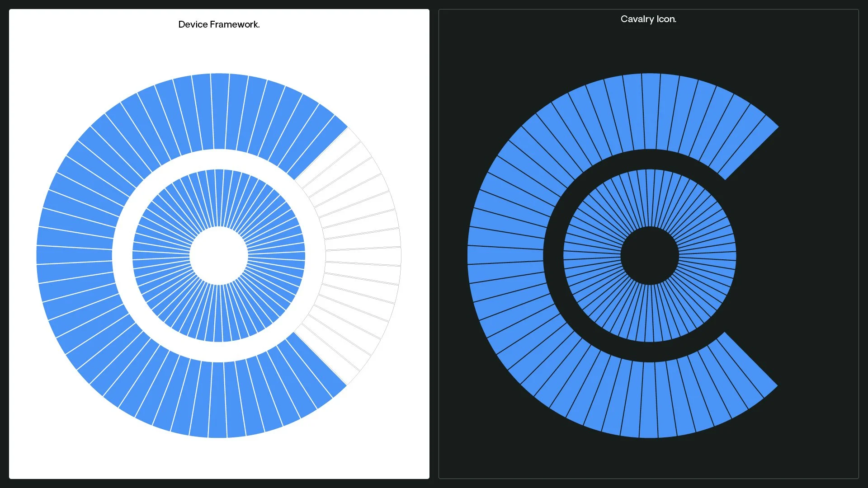868x488 pixels.
Task: Click the white center hole of Device Framework circle
Action: pos(219,256)
